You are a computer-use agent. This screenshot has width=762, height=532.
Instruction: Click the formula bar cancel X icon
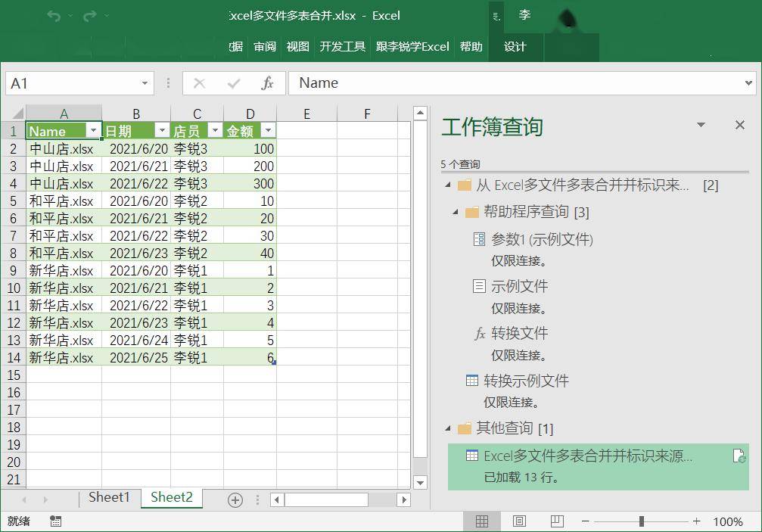pos(199,83)
